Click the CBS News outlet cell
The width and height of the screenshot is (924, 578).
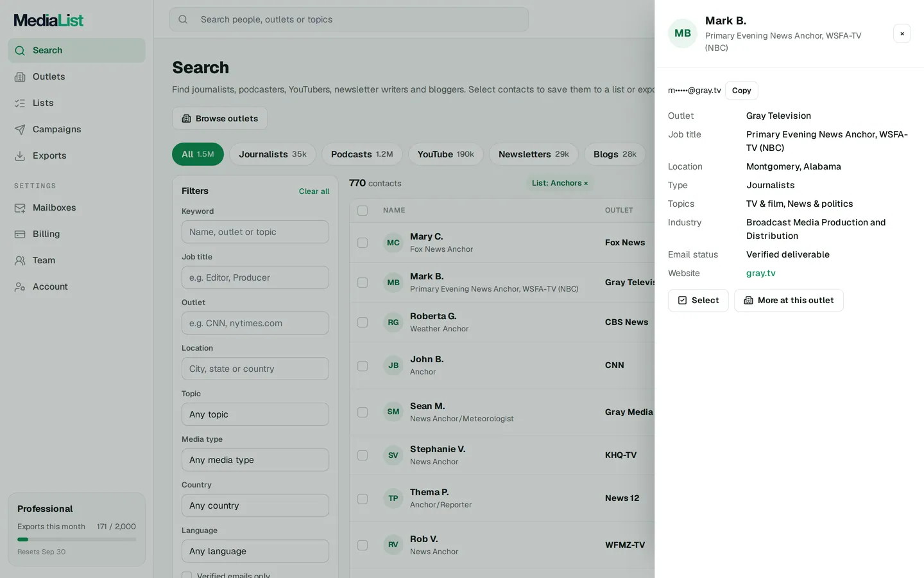(x=626, y=322)
